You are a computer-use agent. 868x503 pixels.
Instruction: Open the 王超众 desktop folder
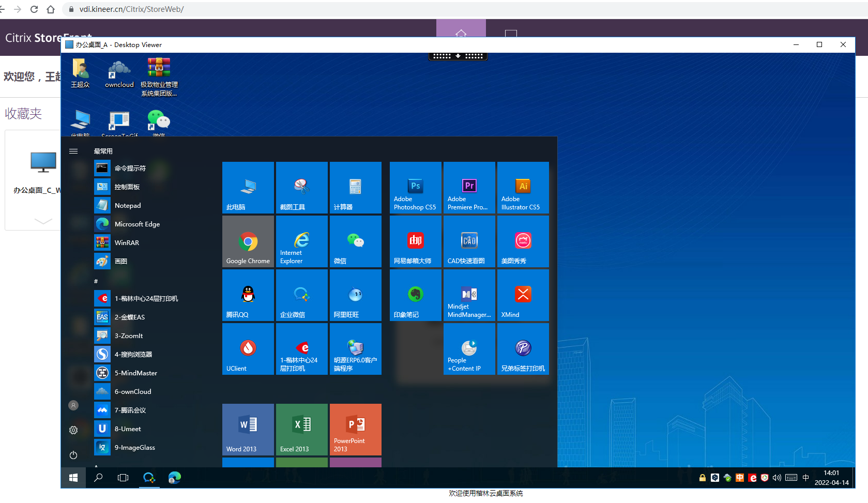tap(81, 73)
